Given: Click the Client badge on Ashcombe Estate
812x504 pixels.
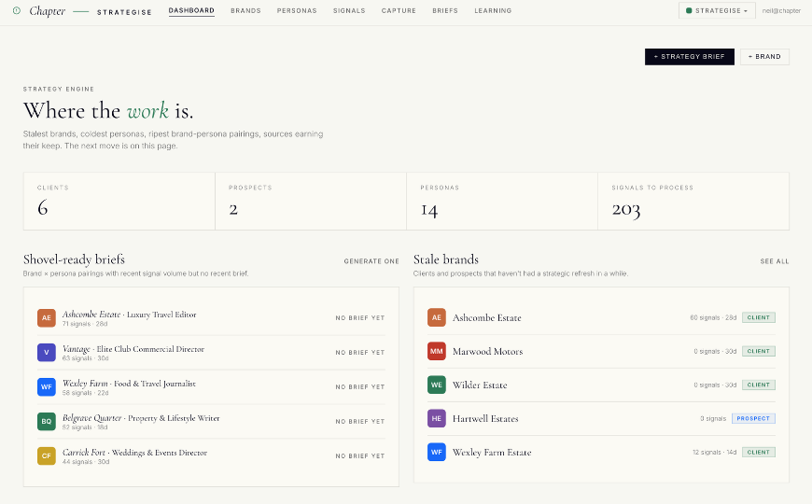Looking at the screenshot, I should click(x=759, y=317).
